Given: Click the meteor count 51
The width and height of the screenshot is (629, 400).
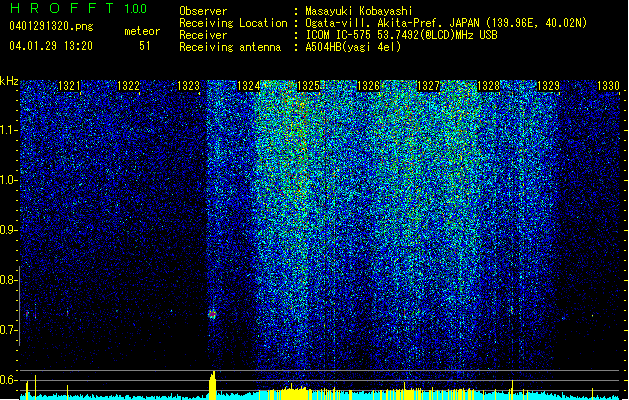Looking at the screenshot, I should pyautogui.click(x=145, y=46).
